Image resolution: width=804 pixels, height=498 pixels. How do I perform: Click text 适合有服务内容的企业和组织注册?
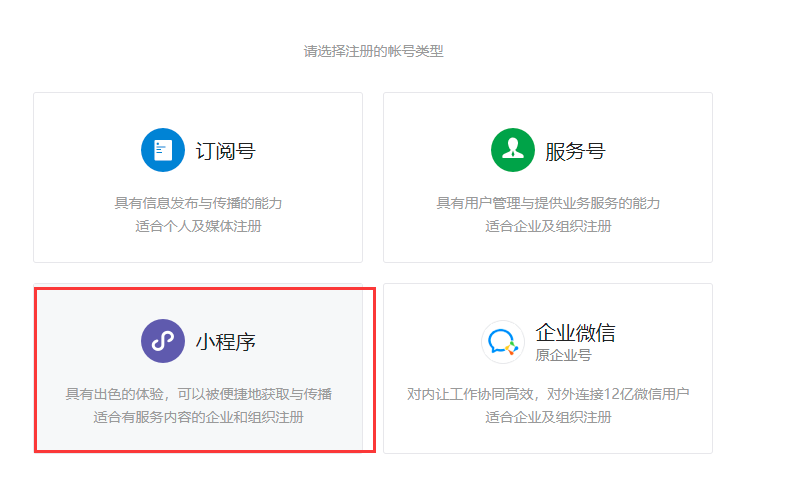[x=198, y=417]
